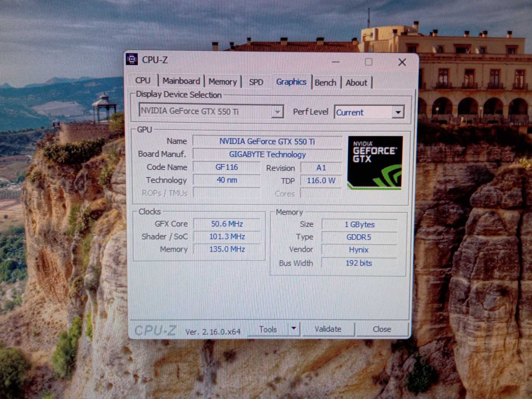This screenshot has width=532, height=399.
Task: Click the CPU-Z app icon in title bar
Action: coord(132,59)
